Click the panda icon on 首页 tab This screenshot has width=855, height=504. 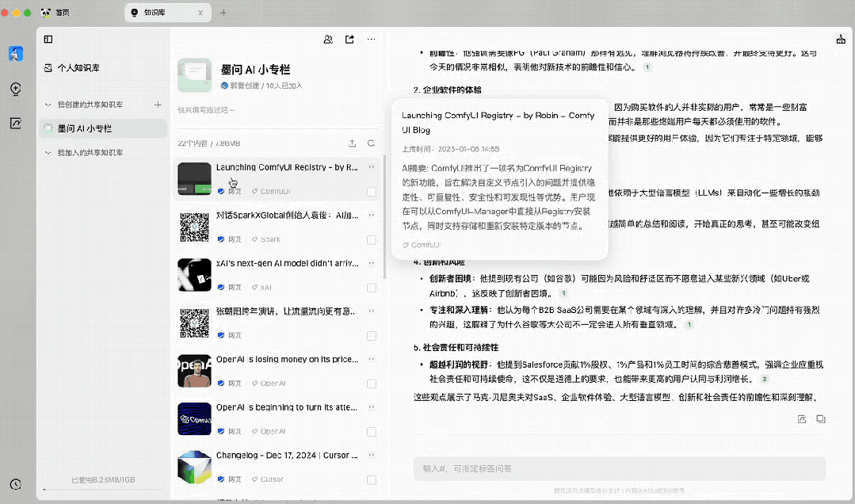(x=46, y=13)
